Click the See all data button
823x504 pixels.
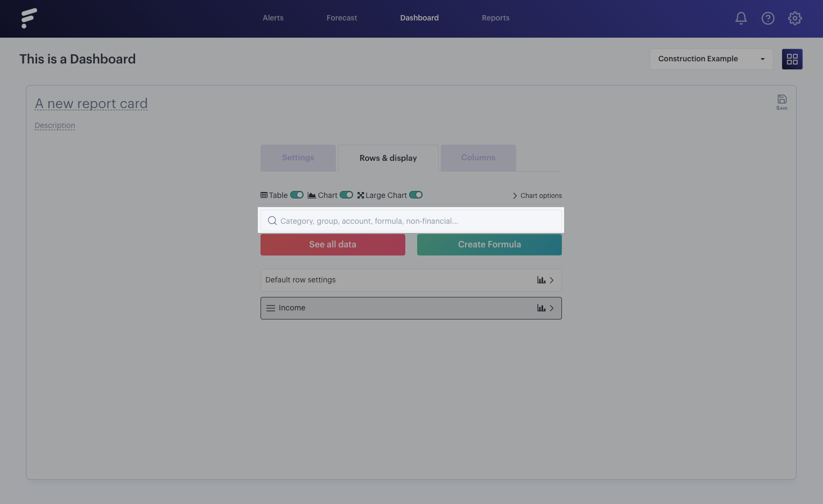pyautogui.click(x=333, y=244)
